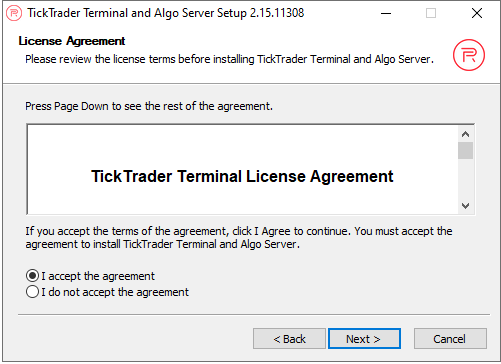Click the TickTrader Terminal License Agreement heading
The width and height of the screenshot is (501, 364).
pos(242,176)
